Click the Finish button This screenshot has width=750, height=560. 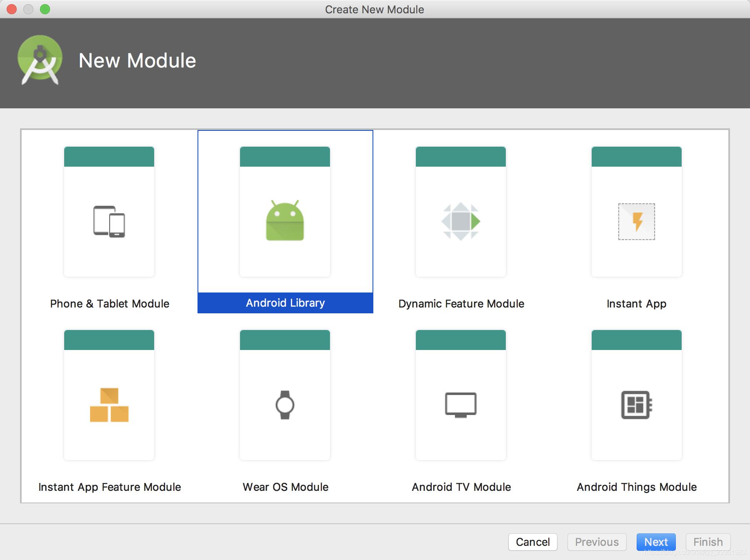708,542
